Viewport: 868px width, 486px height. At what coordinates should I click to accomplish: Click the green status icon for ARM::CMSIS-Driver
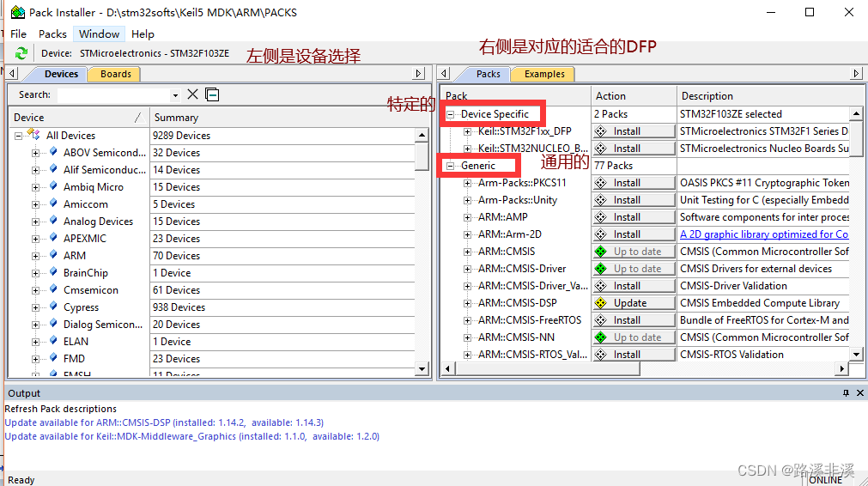tap(601, 269)
